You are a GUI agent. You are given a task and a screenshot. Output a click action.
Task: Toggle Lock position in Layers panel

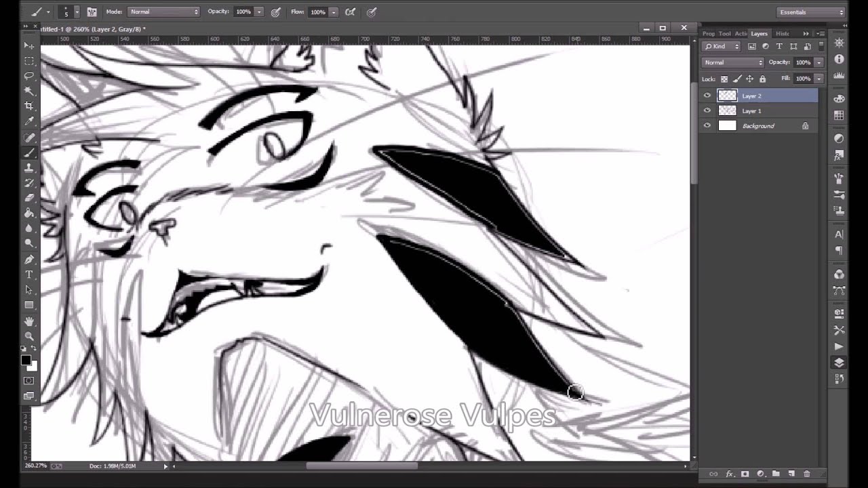click(750, 79)
